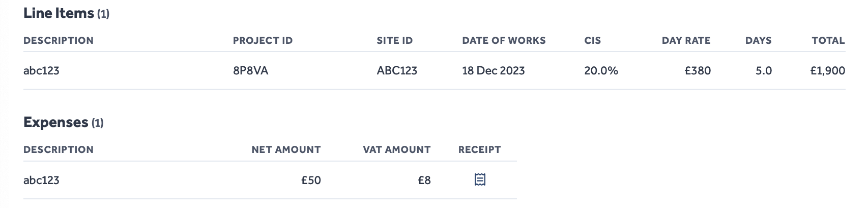Click the SITE ID column header

coord(394,41)
